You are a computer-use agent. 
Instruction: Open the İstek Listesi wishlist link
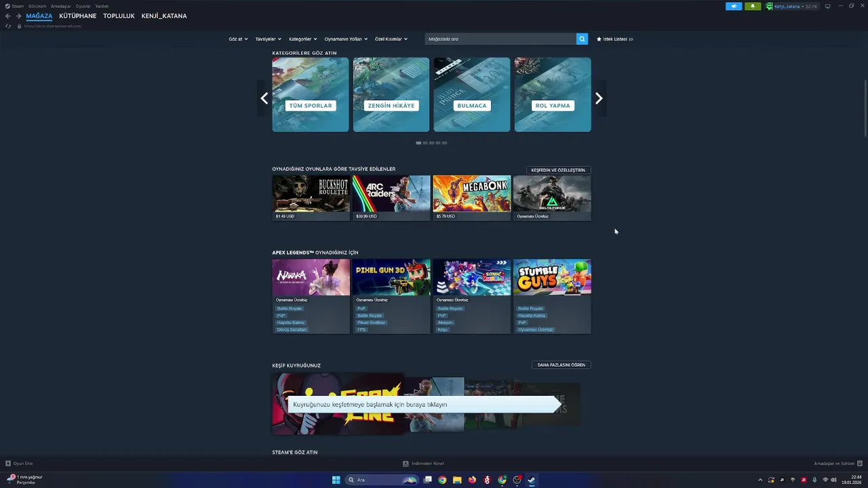click(614, 39)
